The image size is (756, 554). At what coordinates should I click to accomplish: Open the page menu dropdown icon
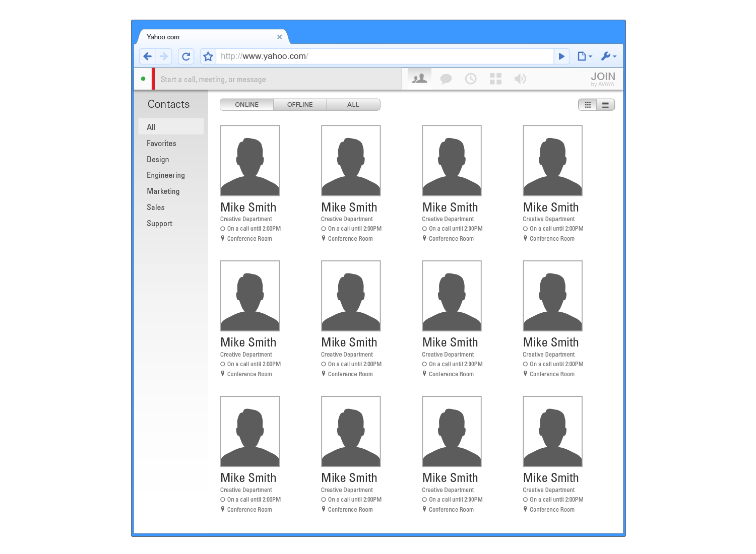click(x=585, y=56)
